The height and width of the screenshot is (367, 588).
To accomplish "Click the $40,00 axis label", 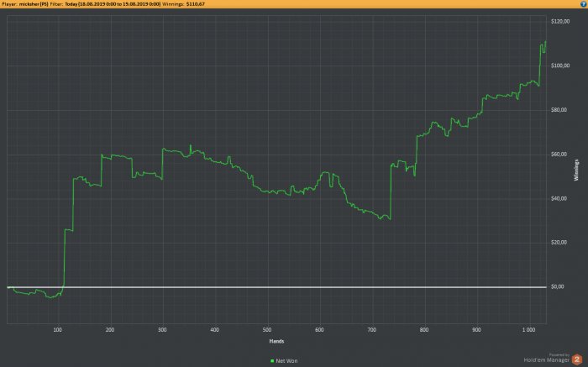I will pos(559,198).
